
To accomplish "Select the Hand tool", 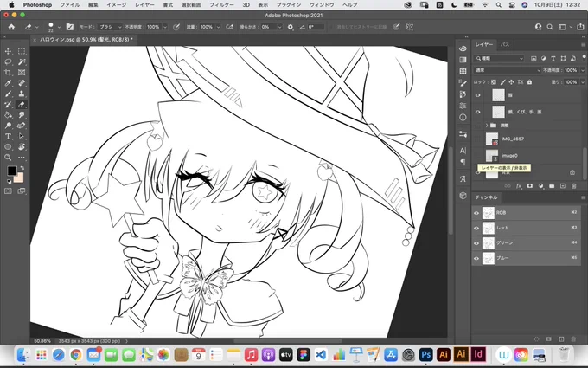I will click(22, 147).
